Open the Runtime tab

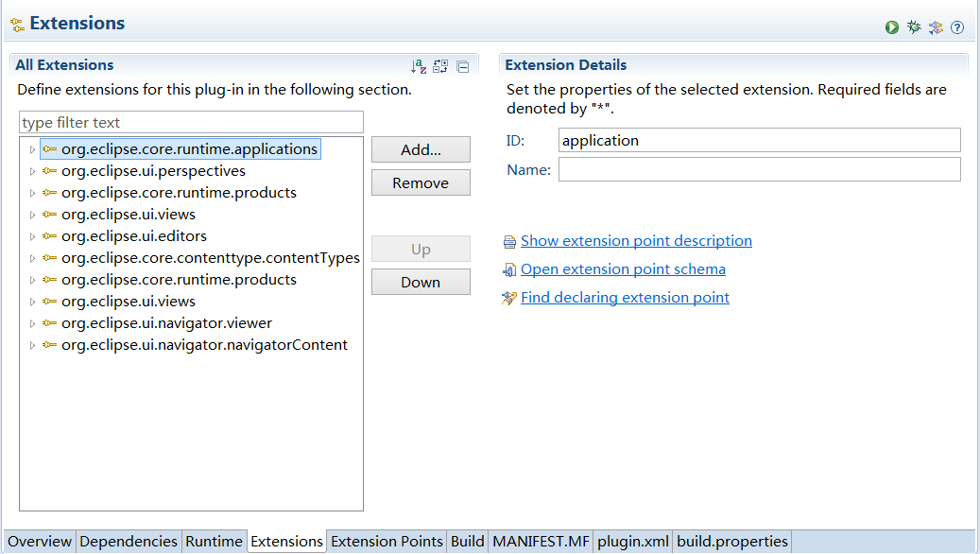(x=214, y=542)
